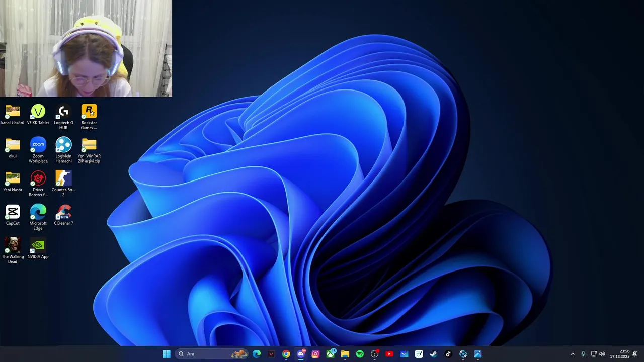
Task: Open the Photos app on the taskbar
Action: (x=478, y=354)
